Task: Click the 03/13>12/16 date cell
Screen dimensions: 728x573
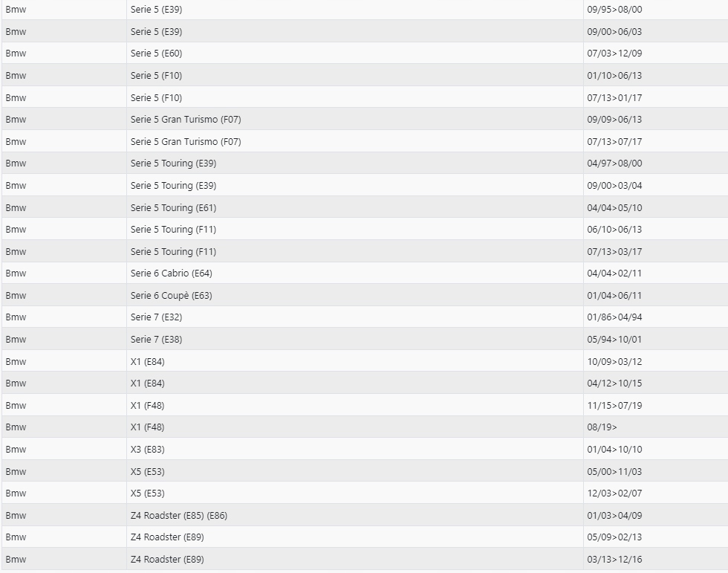Action: coord(614,559)
